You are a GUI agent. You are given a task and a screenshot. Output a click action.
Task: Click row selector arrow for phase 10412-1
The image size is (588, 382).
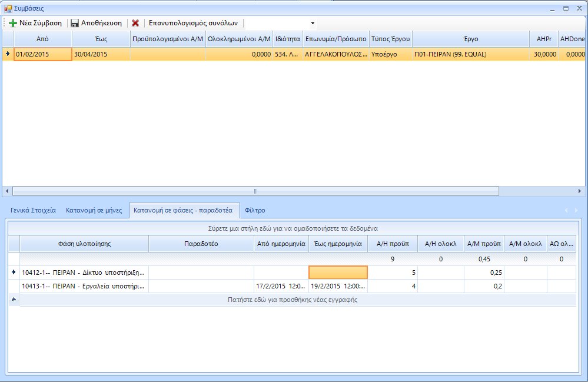click(13, 272)
